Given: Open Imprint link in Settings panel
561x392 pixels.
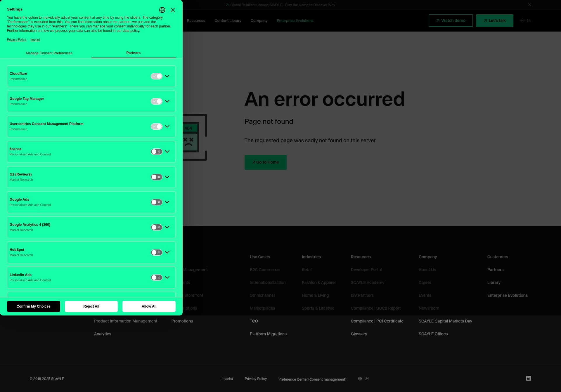Looking at the screenshot, I should [x=35, y=40].
